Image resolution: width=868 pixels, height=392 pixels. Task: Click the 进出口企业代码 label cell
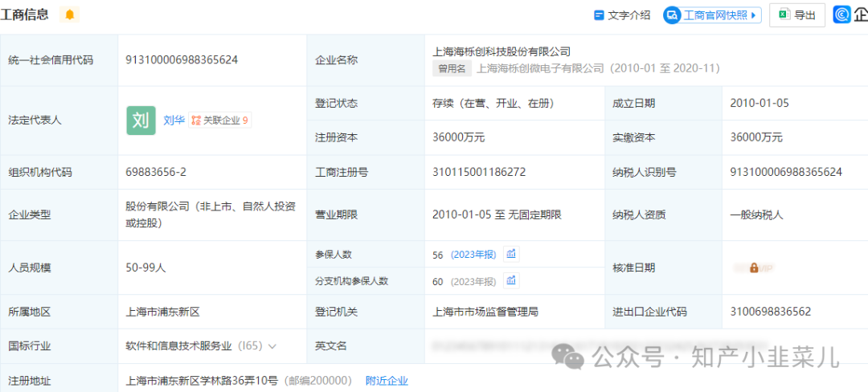tap(663, 312)
